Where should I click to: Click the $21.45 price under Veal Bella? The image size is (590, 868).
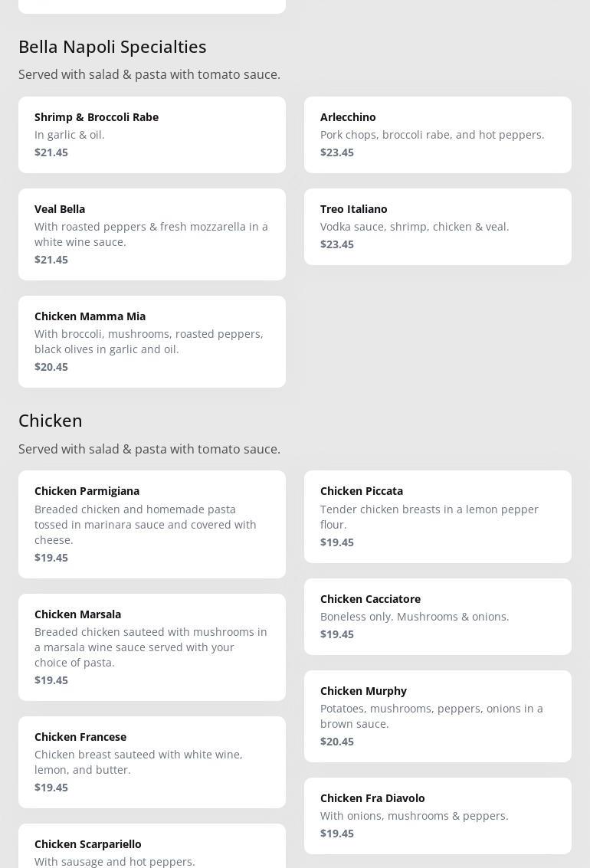(x=51, y=260)
